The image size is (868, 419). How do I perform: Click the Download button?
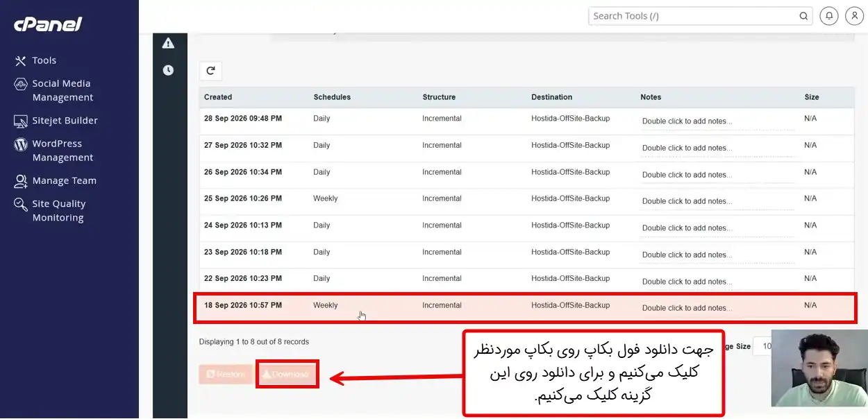click(x=286, y=375)
